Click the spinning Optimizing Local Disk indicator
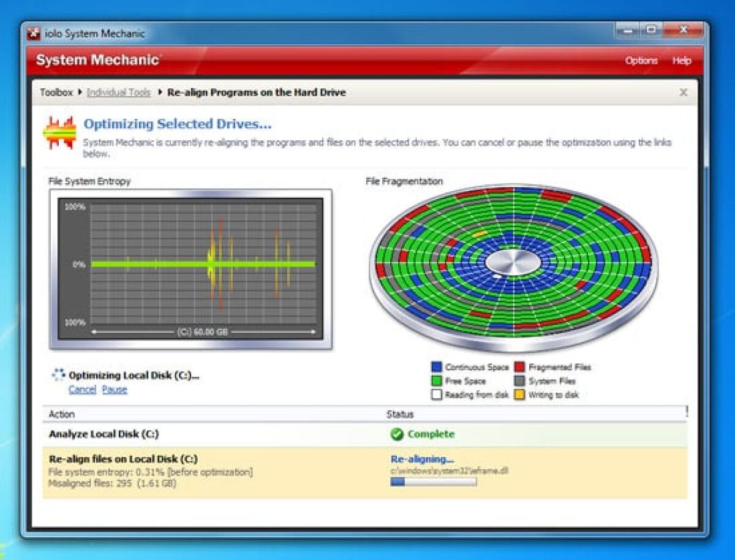 pos(59,374)
